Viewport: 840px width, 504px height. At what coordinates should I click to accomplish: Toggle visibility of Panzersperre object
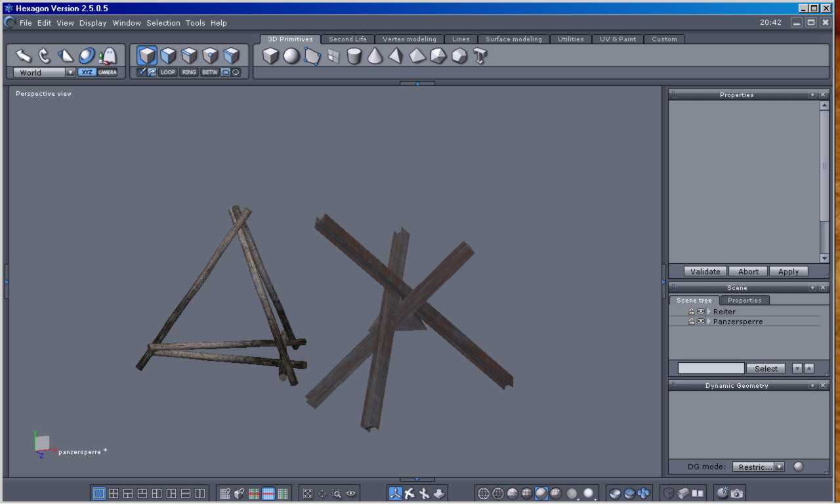[701, 322]
